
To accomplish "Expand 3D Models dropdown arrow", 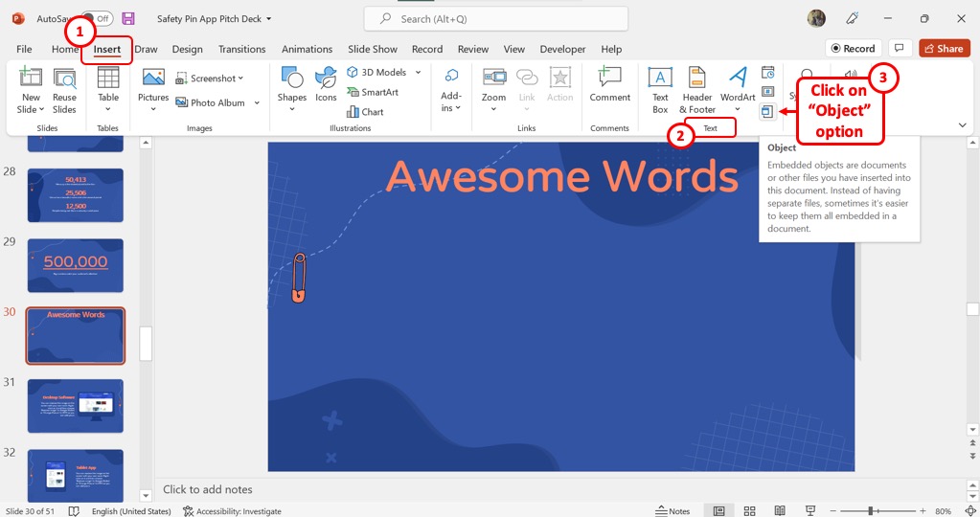I will pos(418,72).
